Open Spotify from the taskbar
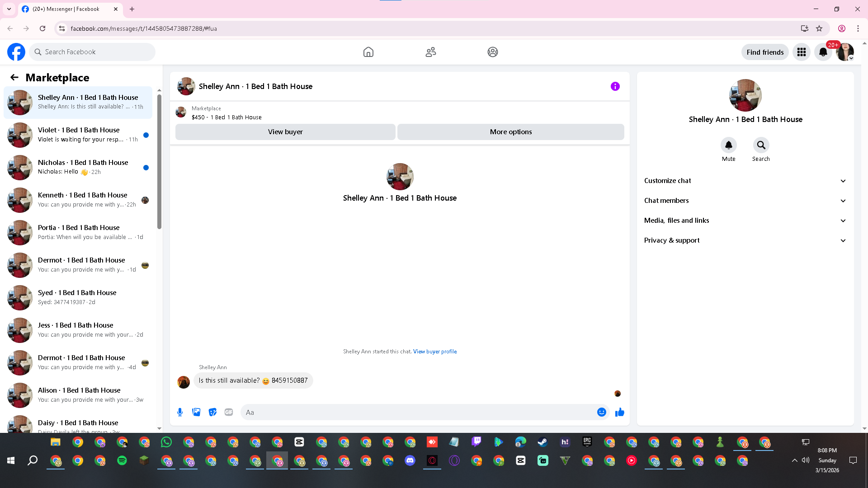The width and height of the screenshot is (868, 488). (x=122, y=460)
